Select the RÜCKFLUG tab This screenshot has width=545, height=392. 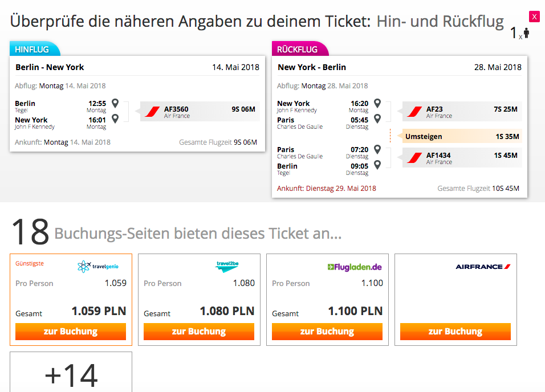(300, 49)
